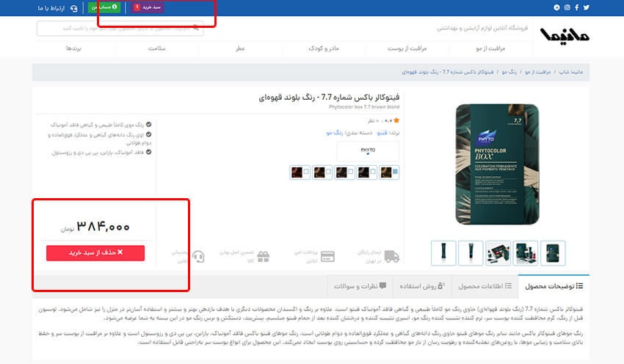Open the مراقبت از پوست menu item
Viewport: 624px width, 364px height.
(x=407, y=48)
